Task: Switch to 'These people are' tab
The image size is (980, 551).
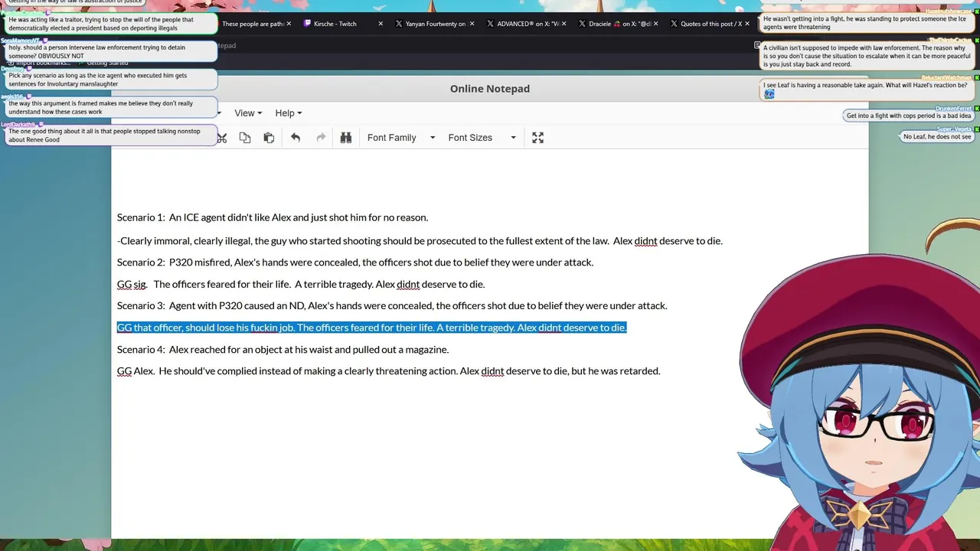Action: pyautogui.click(x=253, y=24)
